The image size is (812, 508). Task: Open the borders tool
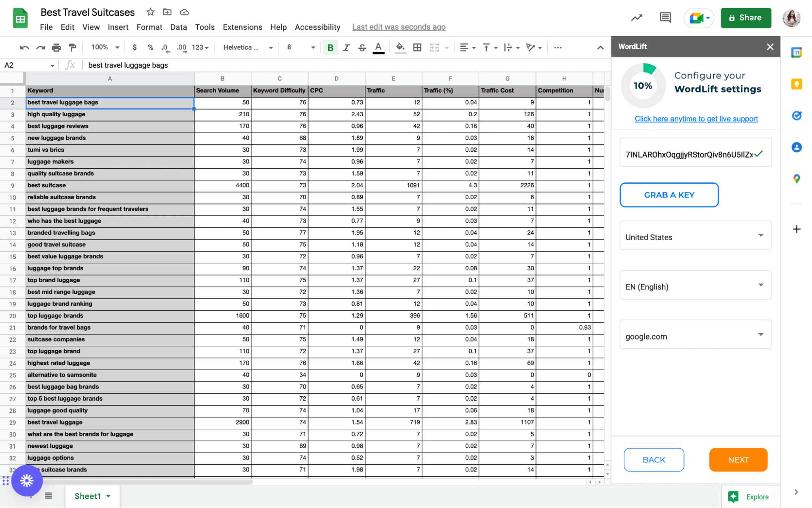(417, 48)
